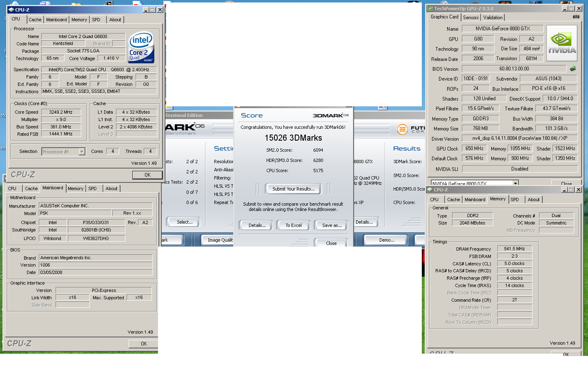The height and width of the screenshot is (368, 588).
Task: Click the motherboard Model field P5K
Action: click(x=75, y=213)
